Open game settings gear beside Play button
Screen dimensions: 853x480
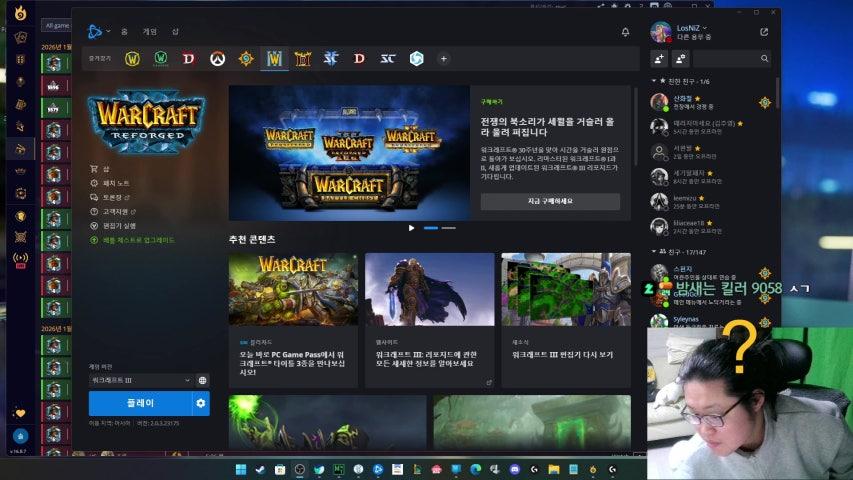pos(200,403)
